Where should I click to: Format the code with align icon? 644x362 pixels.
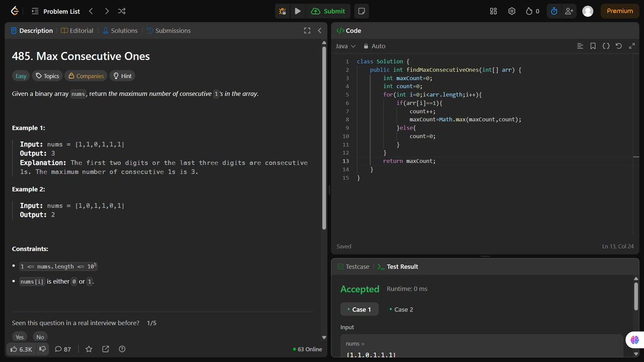[580, 46]
